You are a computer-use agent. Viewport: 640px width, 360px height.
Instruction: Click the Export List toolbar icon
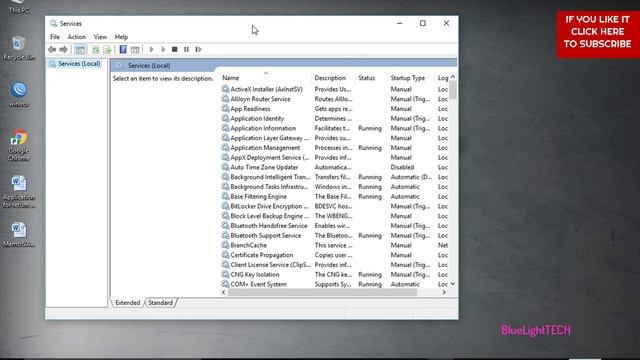pyautogui.click(x=107, y=49)
